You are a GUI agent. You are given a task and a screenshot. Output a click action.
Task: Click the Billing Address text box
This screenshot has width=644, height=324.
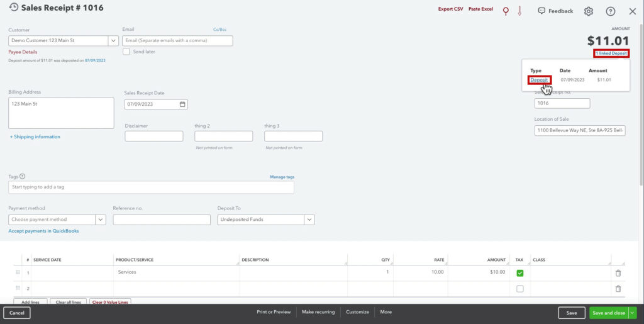(x=61, y=113)
